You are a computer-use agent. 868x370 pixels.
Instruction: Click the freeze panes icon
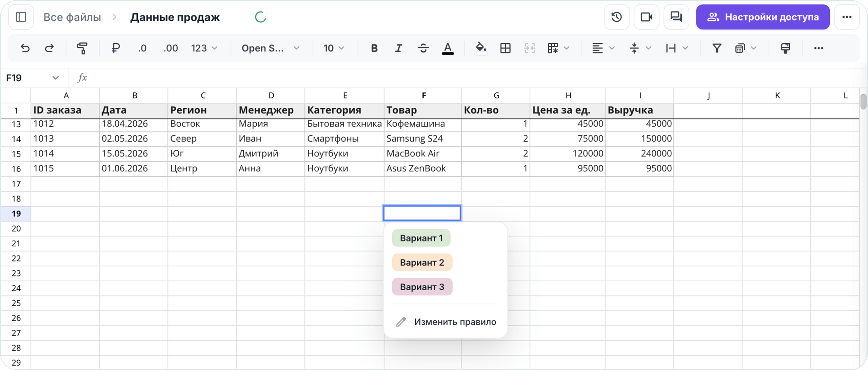click(x=740, y=48)
